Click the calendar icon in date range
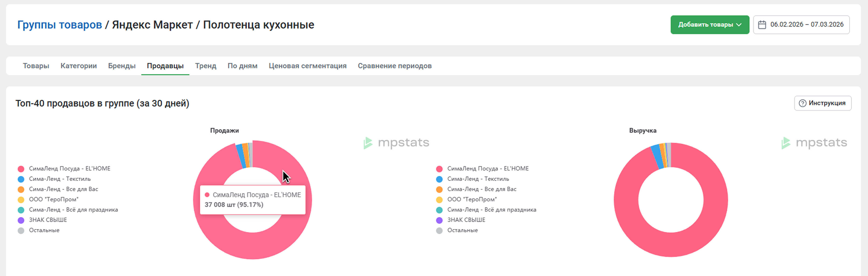Screen dimensions: 868x276 click(762, 25)
